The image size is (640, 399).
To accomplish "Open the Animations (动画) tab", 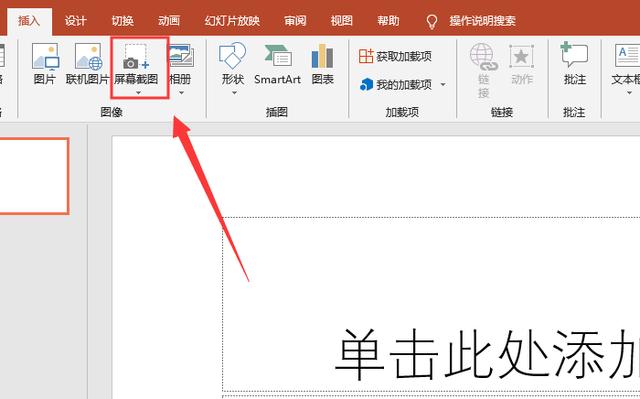I will tap(169, 21).
